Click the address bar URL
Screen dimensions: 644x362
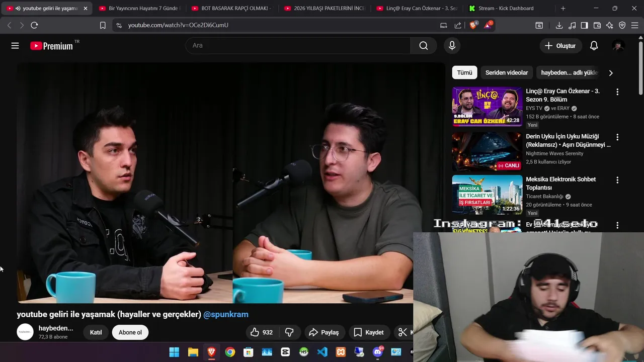(178, 25)
